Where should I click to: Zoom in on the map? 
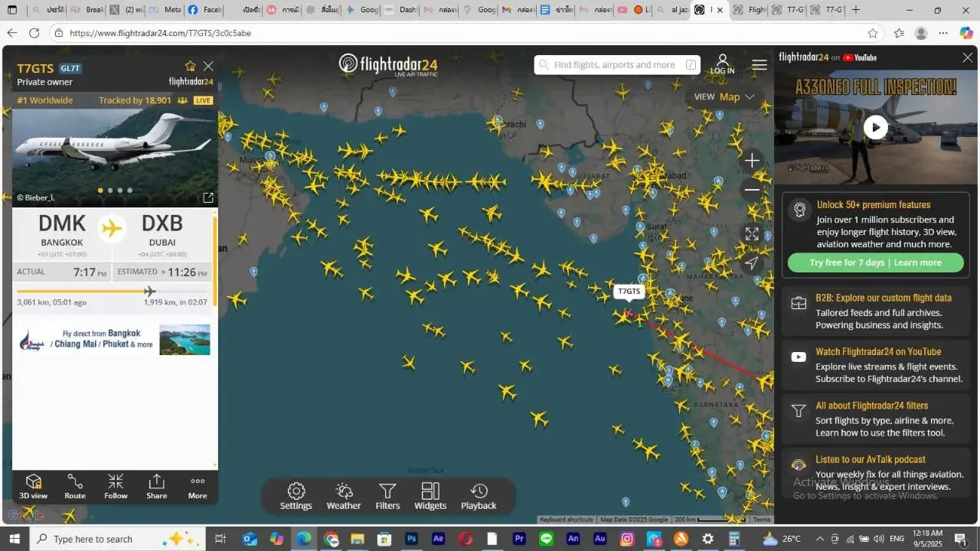[752, 161]
